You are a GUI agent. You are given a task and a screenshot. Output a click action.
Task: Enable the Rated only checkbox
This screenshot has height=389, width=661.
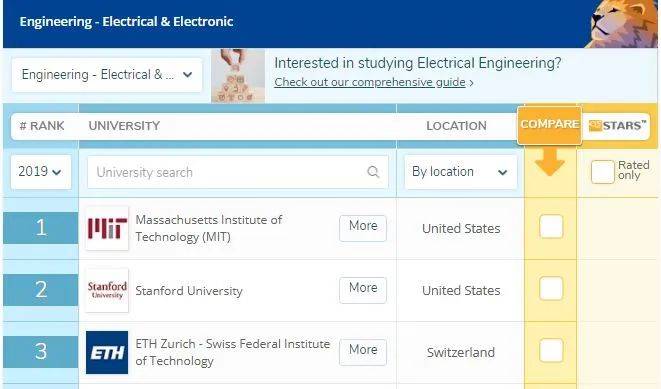click(602, 172)
